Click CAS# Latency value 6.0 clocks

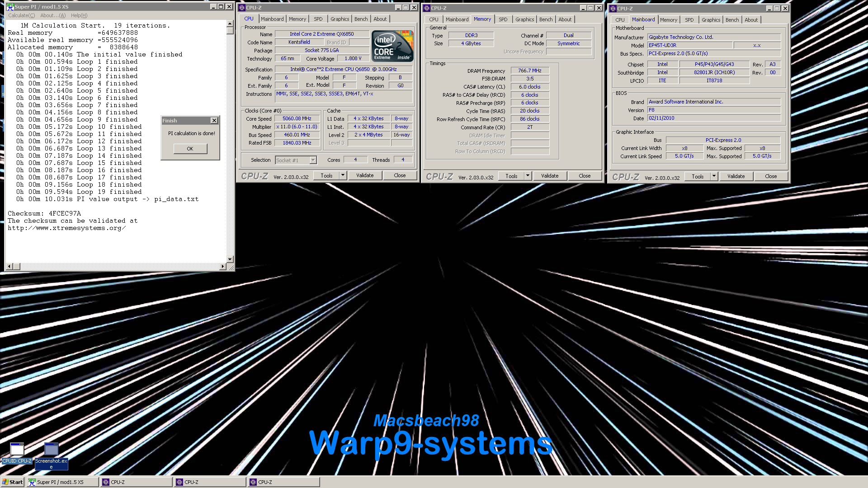coord(530,87)
